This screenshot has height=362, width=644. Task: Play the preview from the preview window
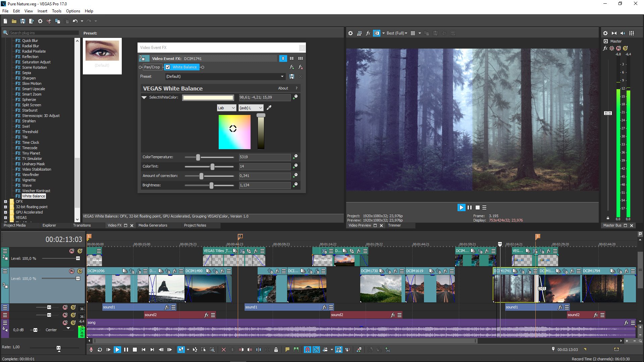[x=461, y=207]
